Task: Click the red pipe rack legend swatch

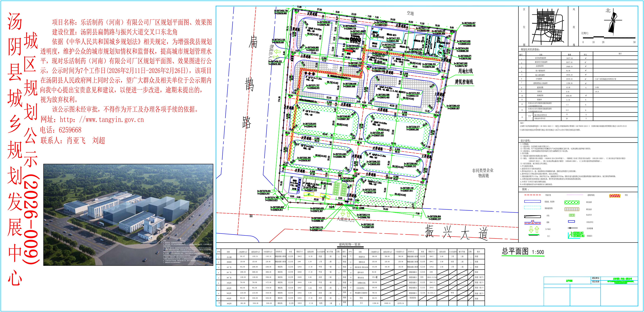Action: point(615,196)
